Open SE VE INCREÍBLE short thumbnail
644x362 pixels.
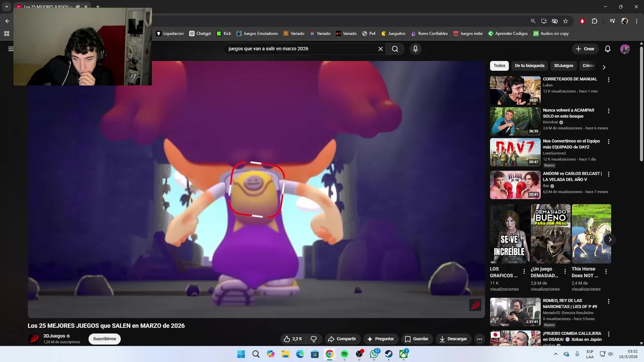[x=510, y=234]
